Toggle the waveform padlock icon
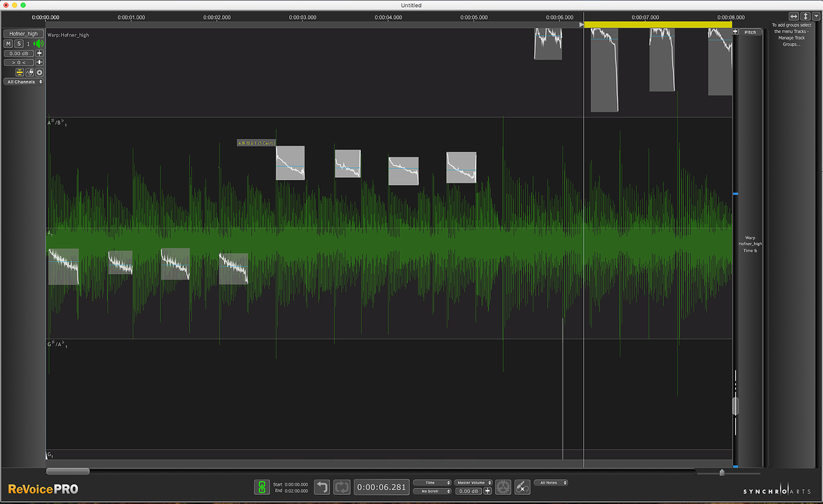Image resolution: width=823 pixels, height=504 pixels. [30, 72]
